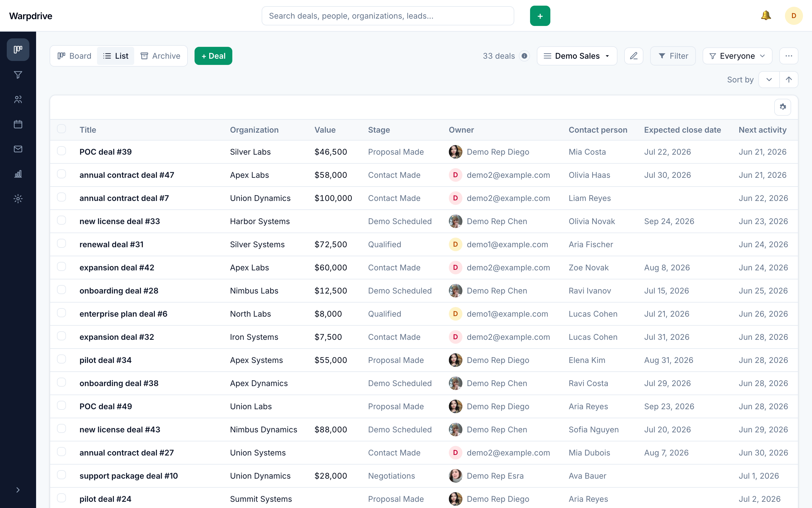Sort by the Title column header
The width and height of the screenshot is (812, 508).
(x=88, y=130)
